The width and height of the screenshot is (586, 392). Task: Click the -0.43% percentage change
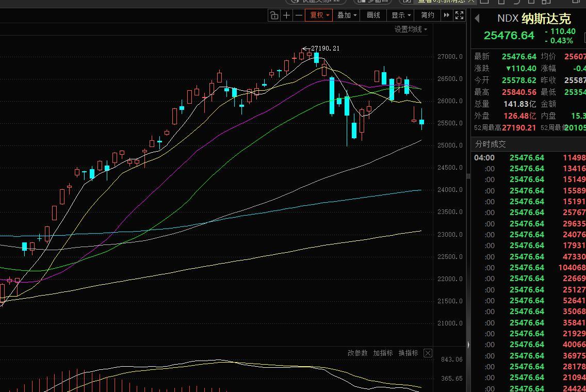(x=559, y=41)
